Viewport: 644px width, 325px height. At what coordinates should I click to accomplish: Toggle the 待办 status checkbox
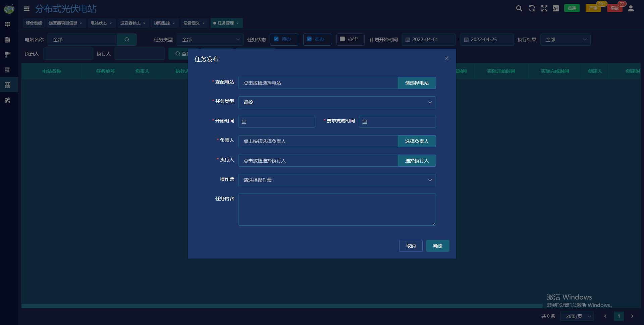pos(276,39)
